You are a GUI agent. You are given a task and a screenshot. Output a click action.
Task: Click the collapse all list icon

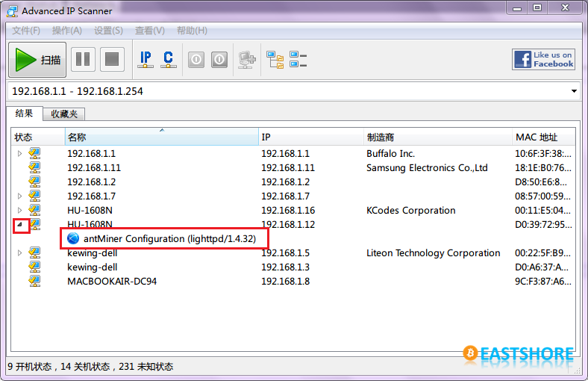pyautogui.click(x=298, y=60)
